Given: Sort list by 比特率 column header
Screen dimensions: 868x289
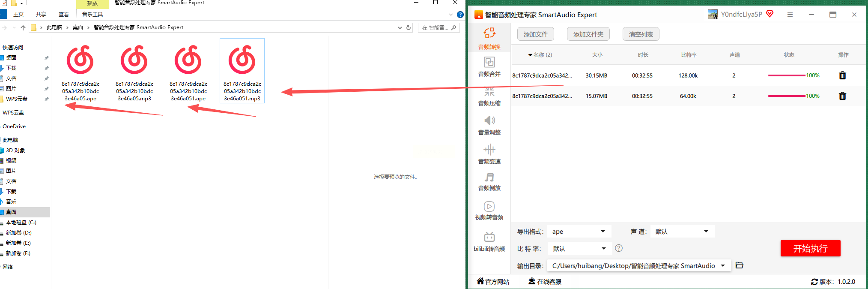Looking at the screenshot, I should [x=689, y=55].
